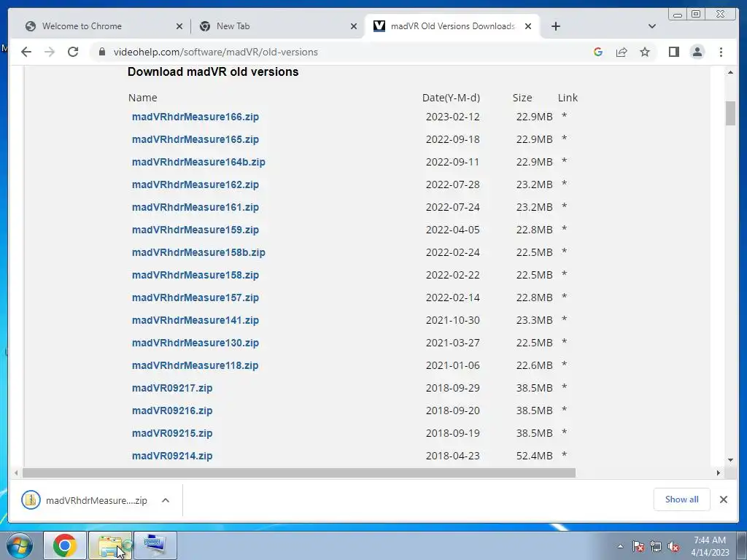Click the address bar URL
747x560 pixels.
point(215,52)
